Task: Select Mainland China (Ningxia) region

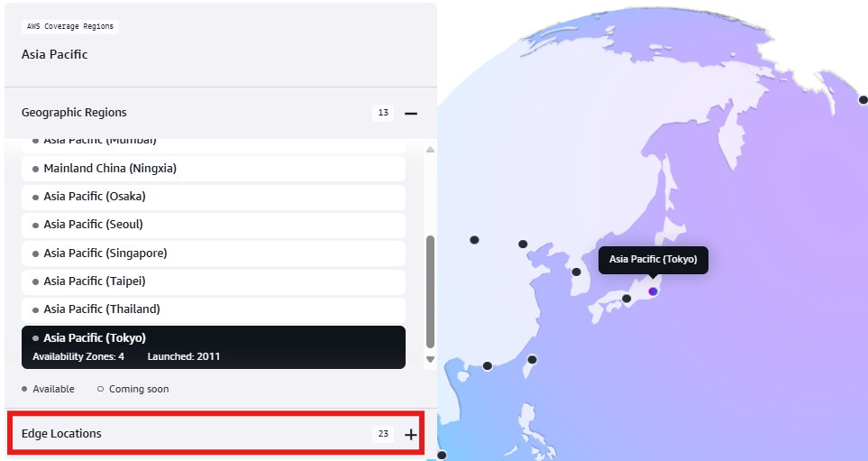Action: [x=214, y=169]
